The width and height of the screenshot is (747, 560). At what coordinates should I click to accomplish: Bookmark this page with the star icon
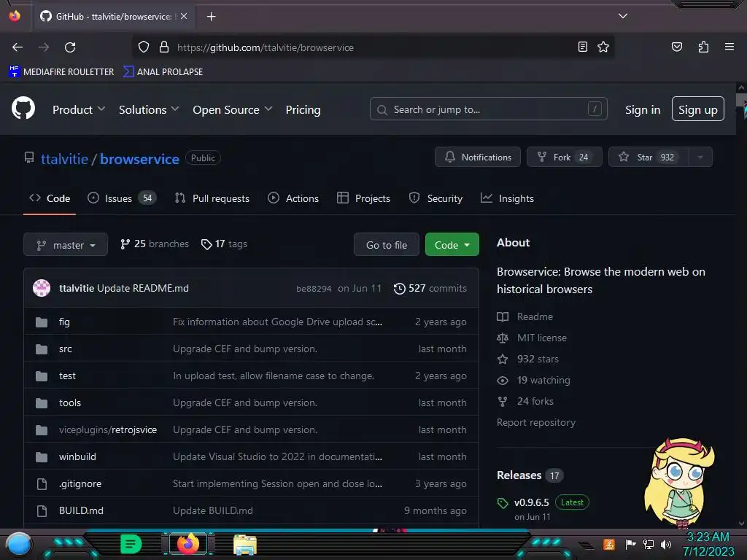603,47
